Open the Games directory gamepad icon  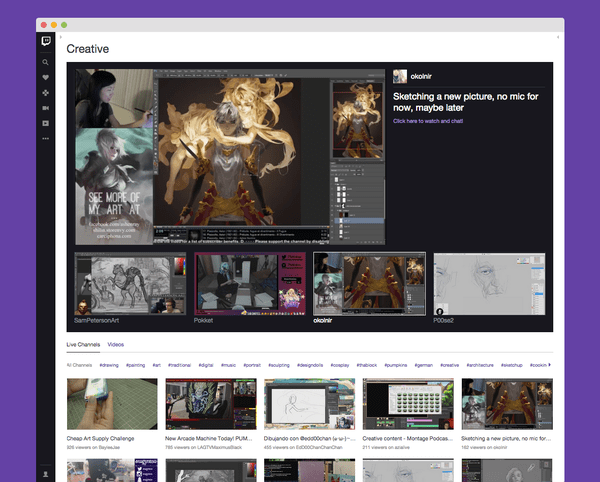pyautogui.click(x=46, y=92)
